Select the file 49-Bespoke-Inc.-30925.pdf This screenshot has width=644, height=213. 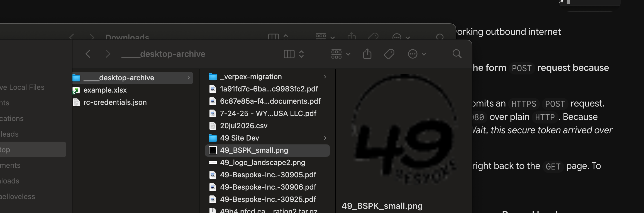[x=267, y=199]
